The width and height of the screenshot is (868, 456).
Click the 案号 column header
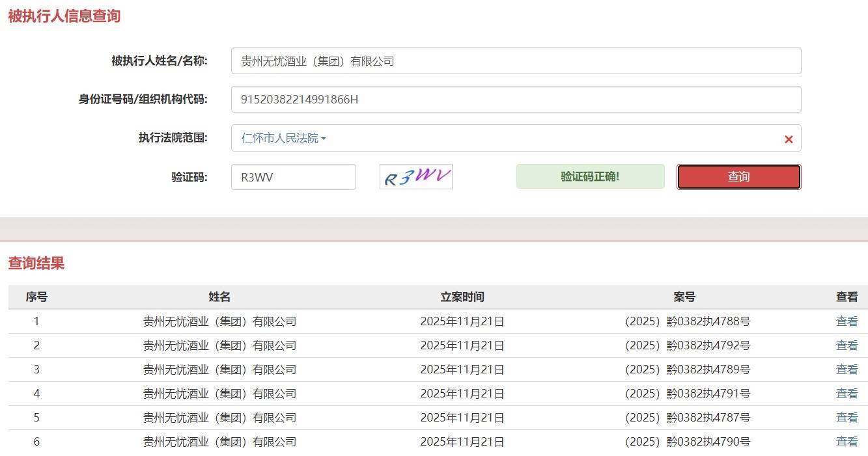click(684, 297)
